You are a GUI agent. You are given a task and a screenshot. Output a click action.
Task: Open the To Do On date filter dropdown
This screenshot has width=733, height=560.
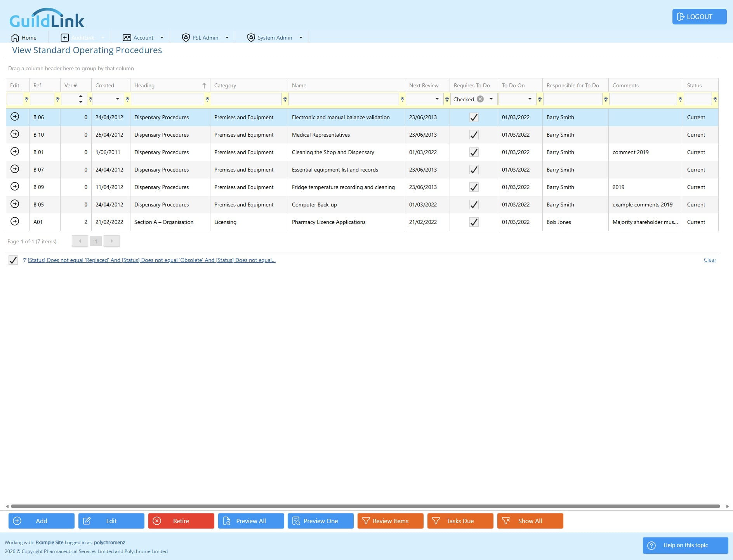530,99
